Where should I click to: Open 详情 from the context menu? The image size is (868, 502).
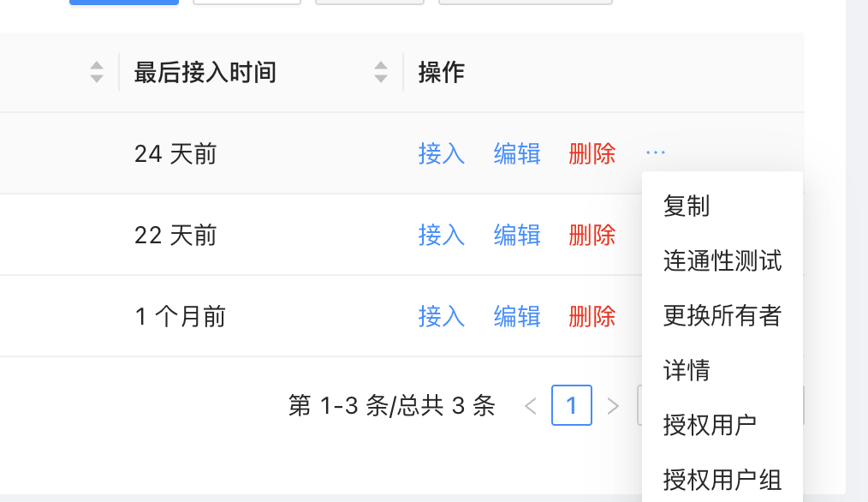685,370
